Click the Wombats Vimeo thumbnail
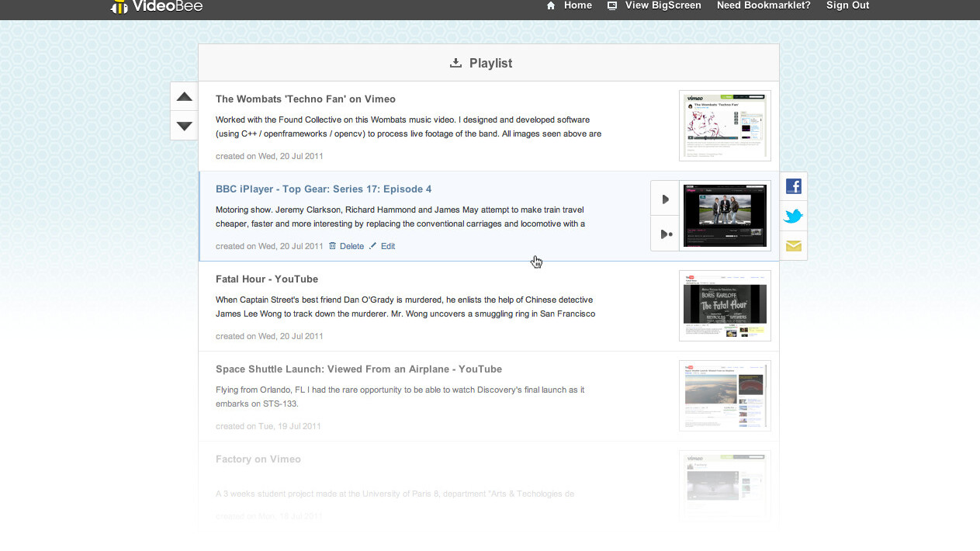 pos(724,126)
